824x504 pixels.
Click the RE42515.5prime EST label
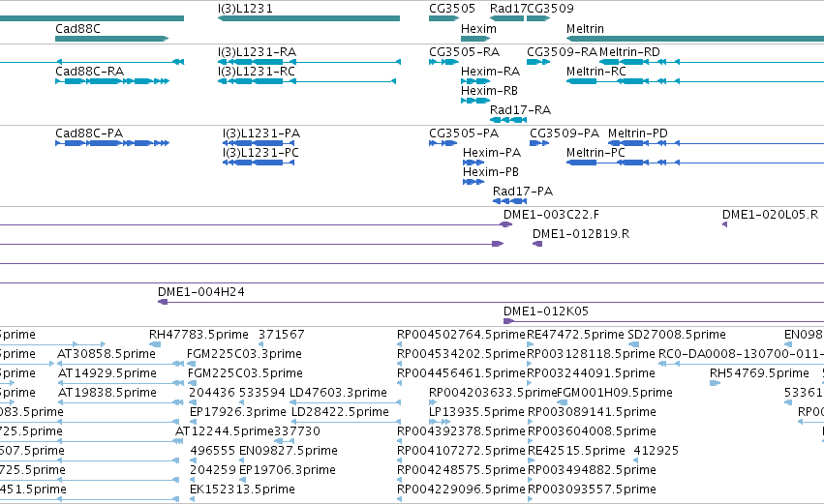point(576,451)
